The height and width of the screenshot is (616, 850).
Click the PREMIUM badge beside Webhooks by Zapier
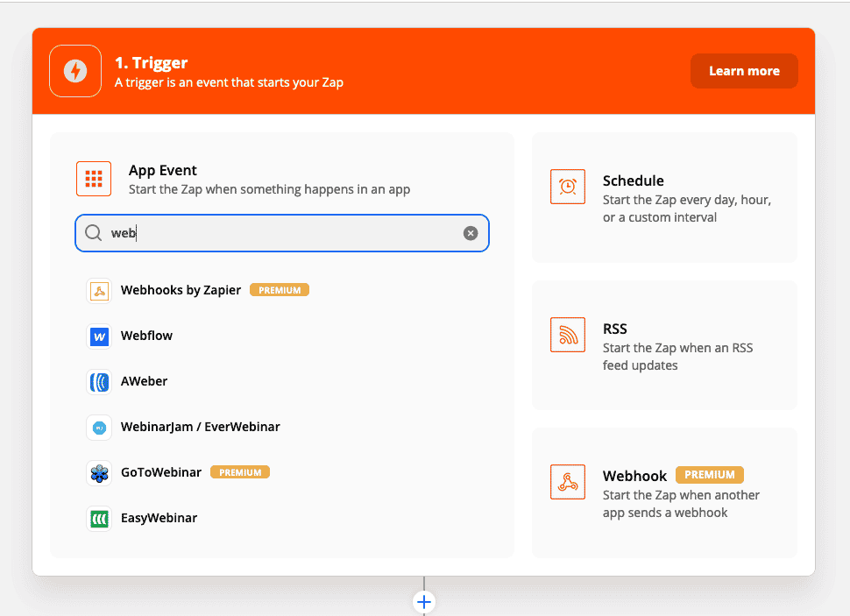[x=280, y=290]
